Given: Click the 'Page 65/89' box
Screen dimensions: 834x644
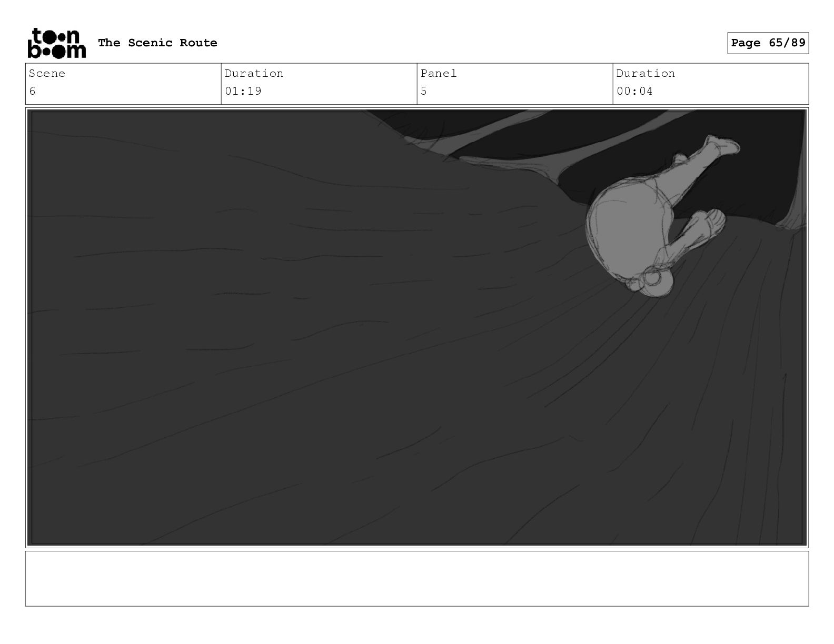Looking at the screenshot, I should pyautogui.click(x=768, y=43).
